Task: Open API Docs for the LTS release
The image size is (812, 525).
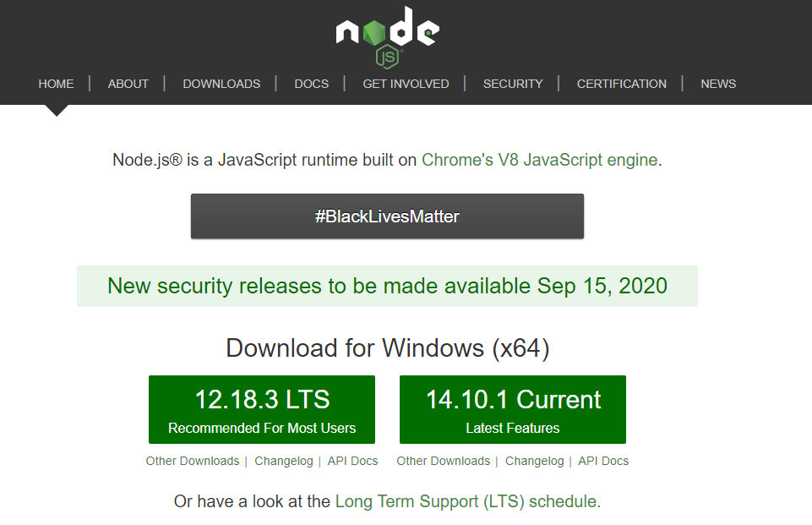Action: [353, 461]
